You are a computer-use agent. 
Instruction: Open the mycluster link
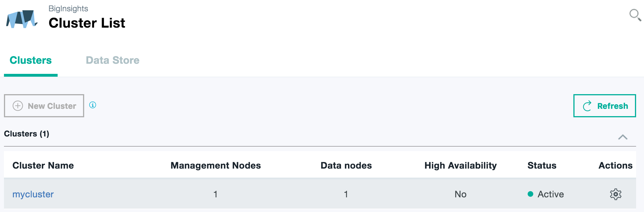pyautogui.click(x=33, y=194)
